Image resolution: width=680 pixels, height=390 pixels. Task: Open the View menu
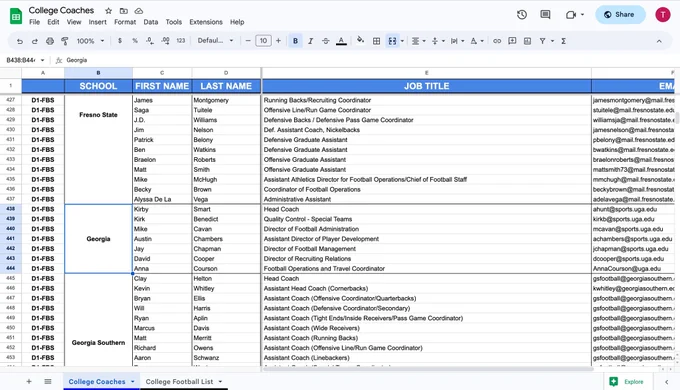pyautogui.click(x=74, y=22)
